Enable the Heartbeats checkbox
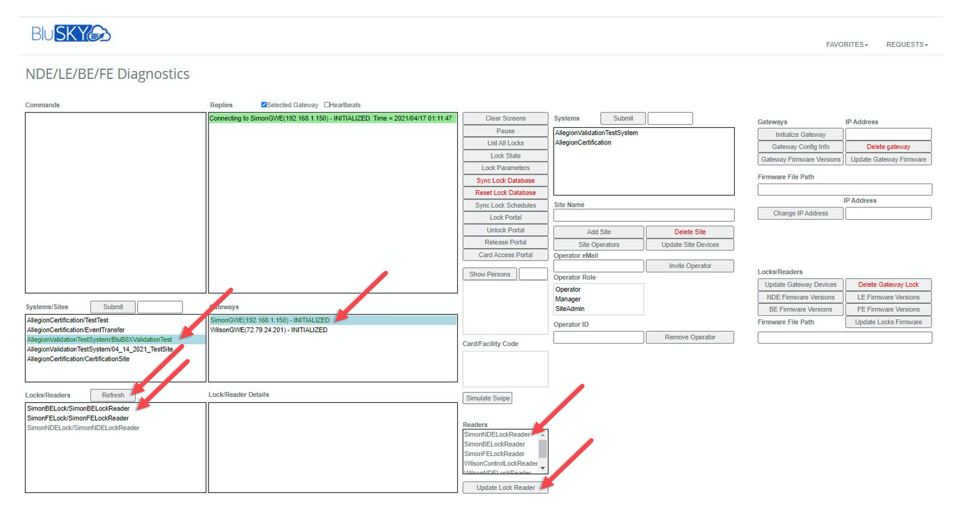Image resolution: width=980 pixels, height=510 pixels. [327, 105]
